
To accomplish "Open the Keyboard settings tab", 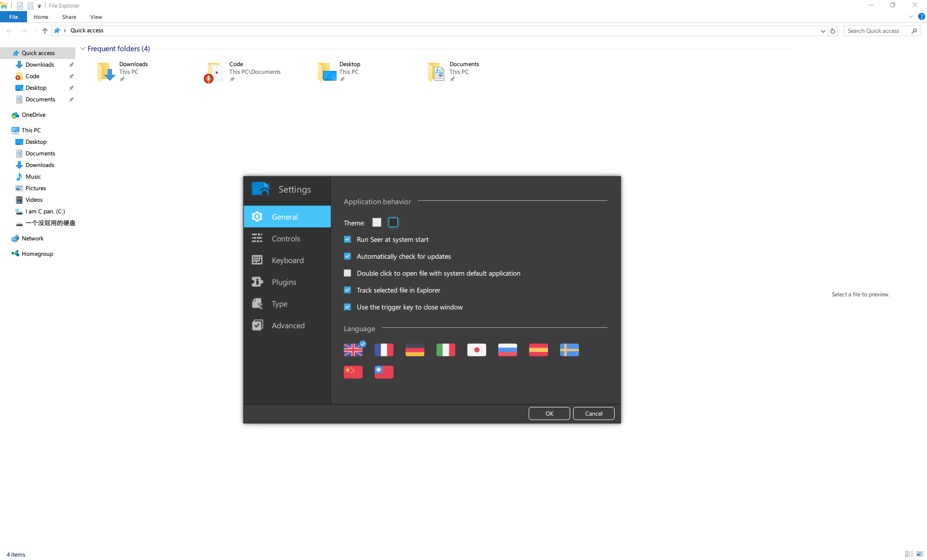I will pos(287,260).
